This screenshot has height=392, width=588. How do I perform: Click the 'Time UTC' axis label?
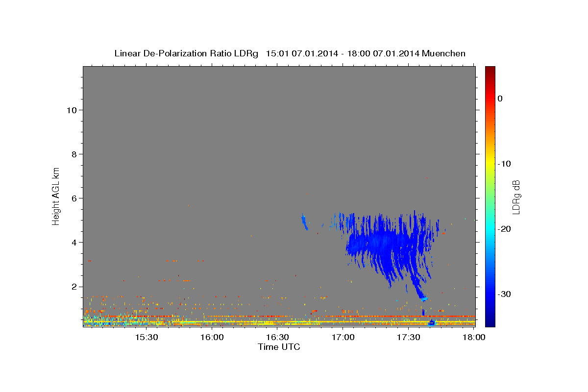[x=279, y=347]
